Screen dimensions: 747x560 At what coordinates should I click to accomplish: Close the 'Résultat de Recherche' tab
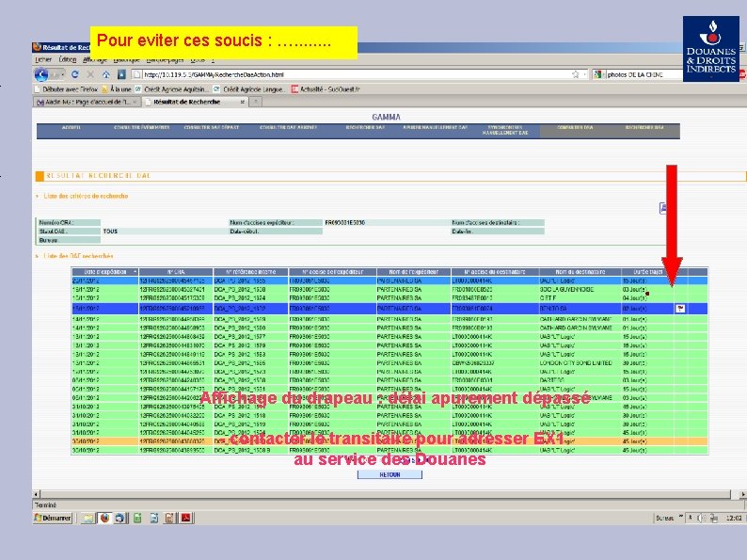(242, 102)
